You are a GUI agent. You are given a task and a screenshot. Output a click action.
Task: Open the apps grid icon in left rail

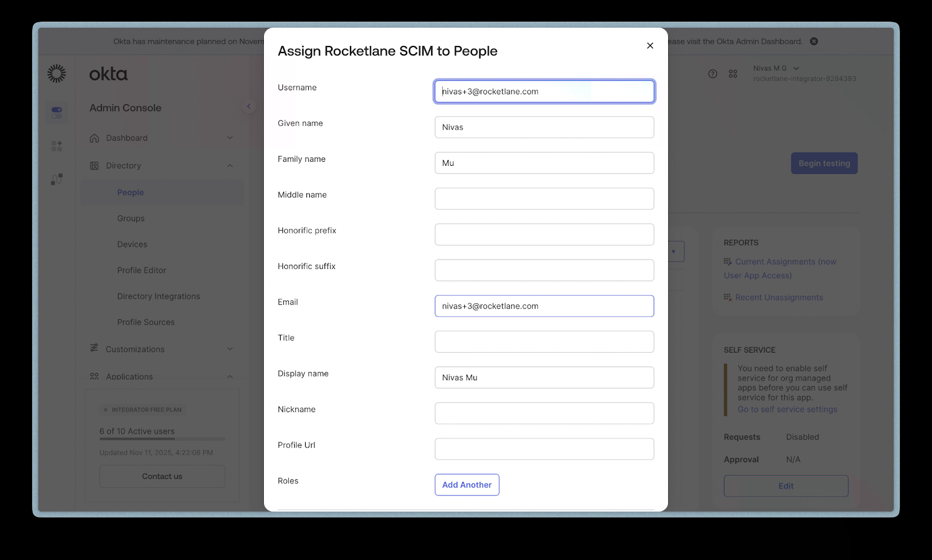point(57,146)
